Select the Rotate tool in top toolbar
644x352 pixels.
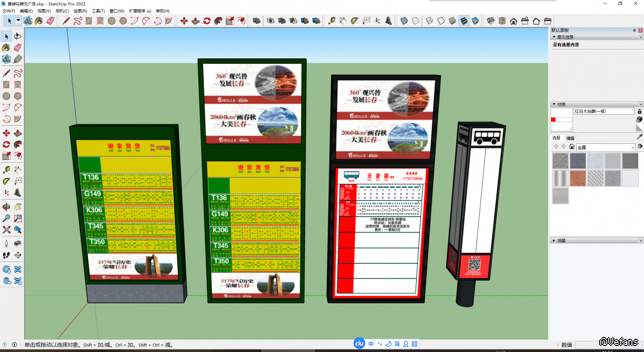207,21
